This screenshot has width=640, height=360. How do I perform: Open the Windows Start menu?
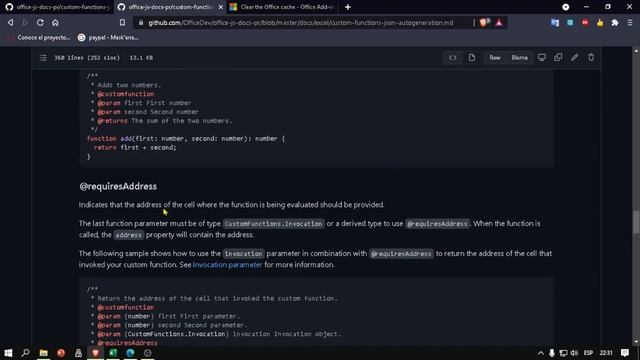pos(8,353)
